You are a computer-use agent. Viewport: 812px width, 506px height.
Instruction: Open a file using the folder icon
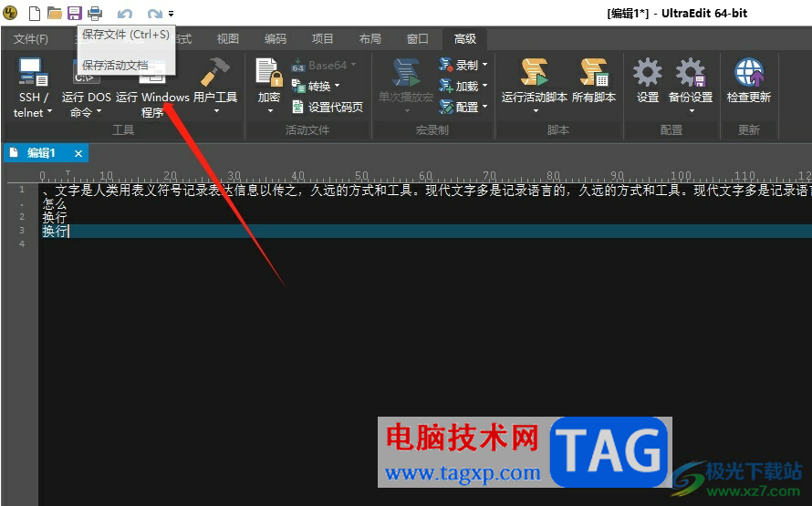55,13
